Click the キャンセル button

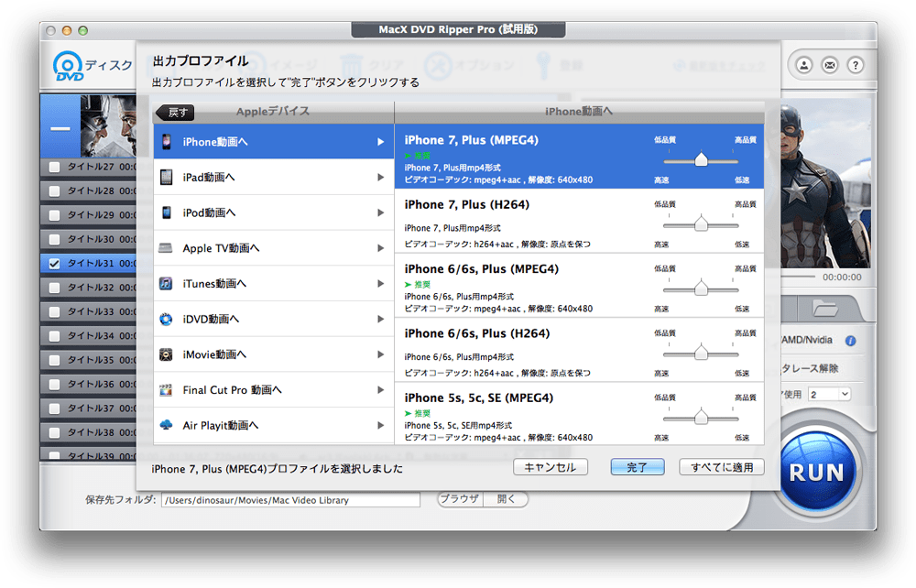pyautogui.click(x=551, y=467)
